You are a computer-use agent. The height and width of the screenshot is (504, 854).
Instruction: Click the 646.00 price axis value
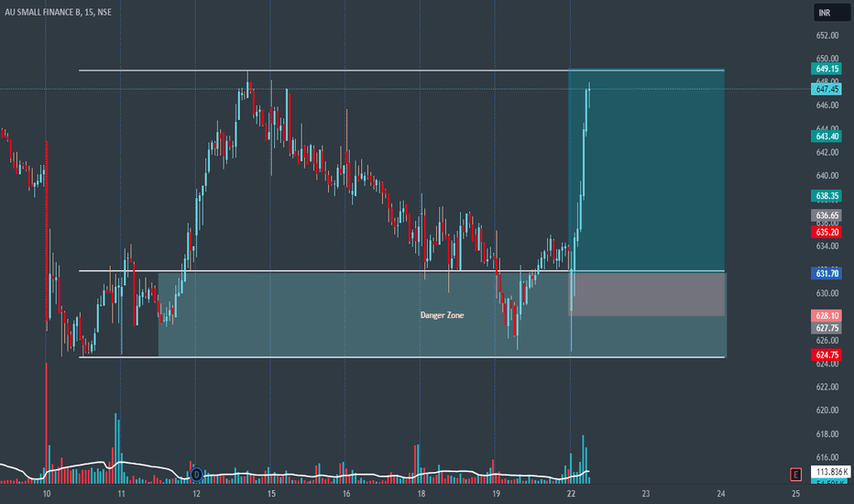(827, 105)
